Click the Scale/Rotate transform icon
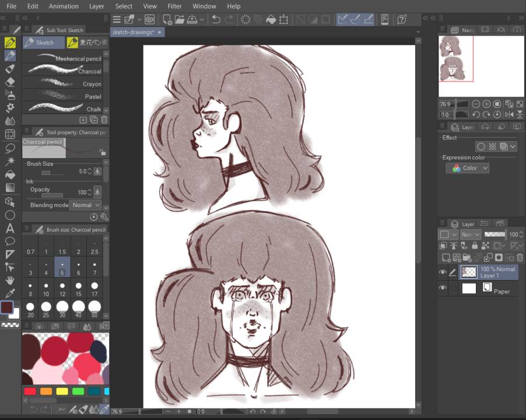This screenshot has height=420, width=526. point(283,19)
